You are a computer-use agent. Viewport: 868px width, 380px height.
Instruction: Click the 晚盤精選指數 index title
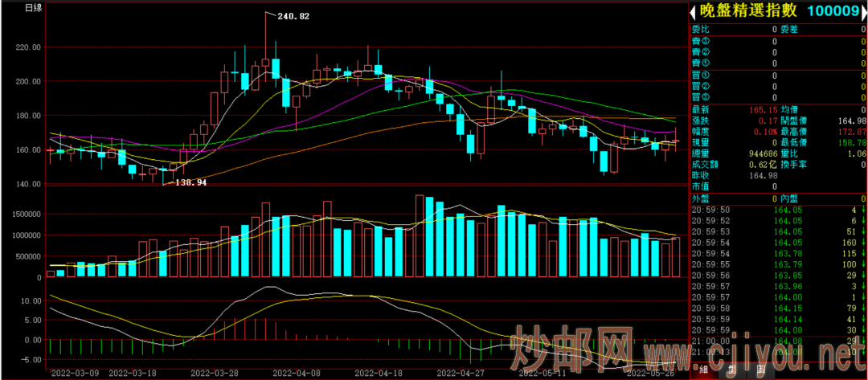(747, 10)
